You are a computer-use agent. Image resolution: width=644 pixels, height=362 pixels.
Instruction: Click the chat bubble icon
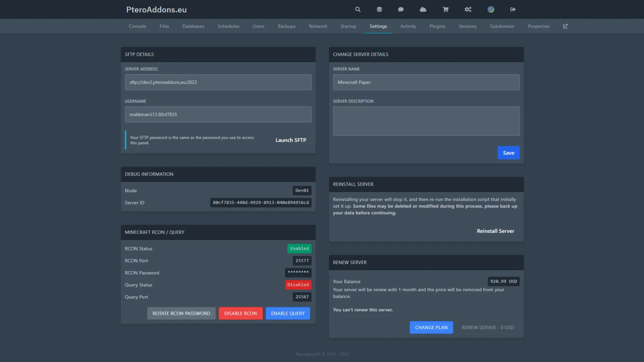[401, 9]
